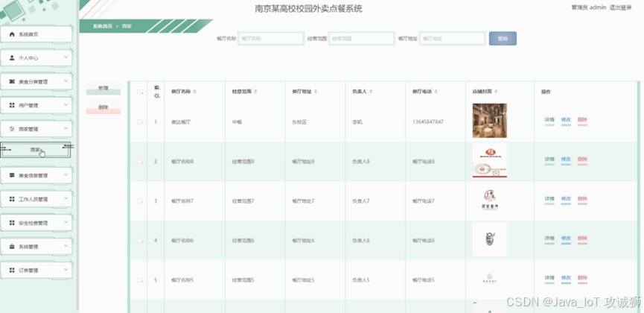Open cover image thumbnail for 餐厅名称7
This screenshot has width=644, height=313.
pos(490,200)
